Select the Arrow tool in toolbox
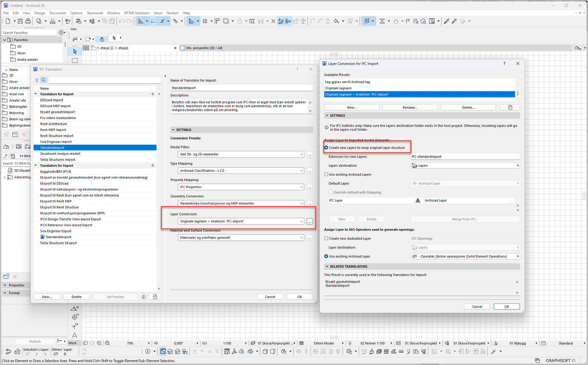588x365 pixels. 75,52
